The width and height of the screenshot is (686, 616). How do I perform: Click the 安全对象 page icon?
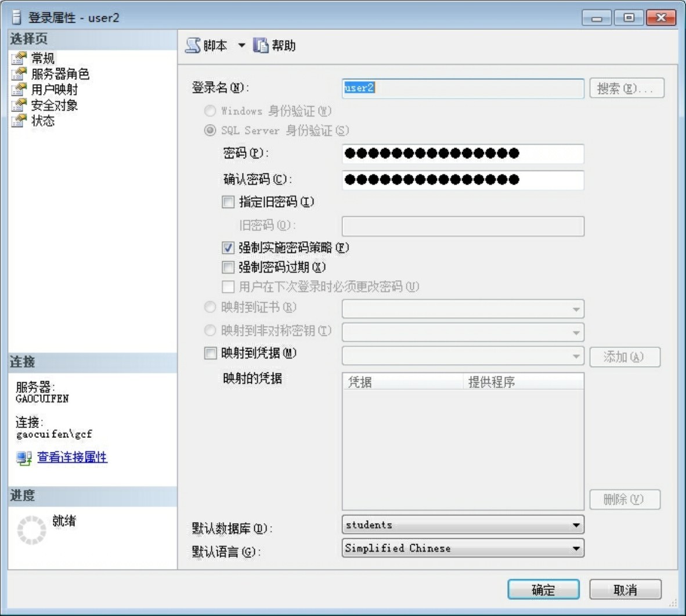coord(19,106)
